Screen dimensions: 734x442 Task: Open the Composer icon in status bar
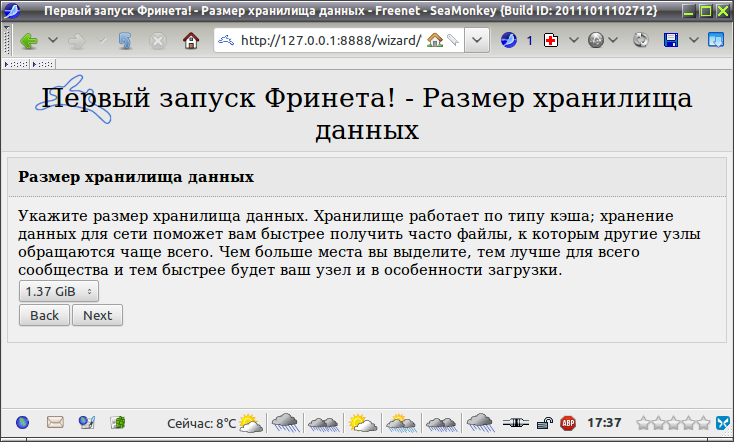tap(87, 422)
